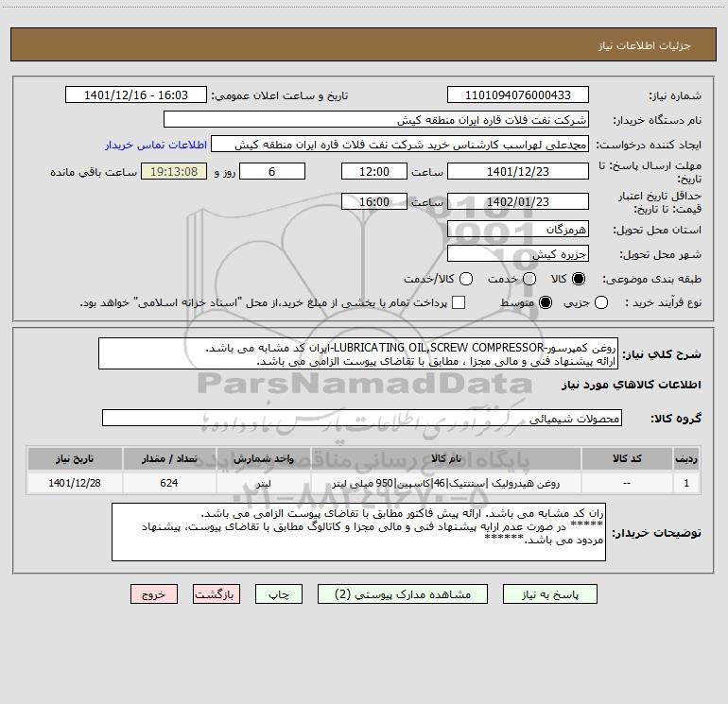Click the goods group field محصولات شیمیائی
The height and width of the screenshot is (704, 728).
click(x=362, y=418)
